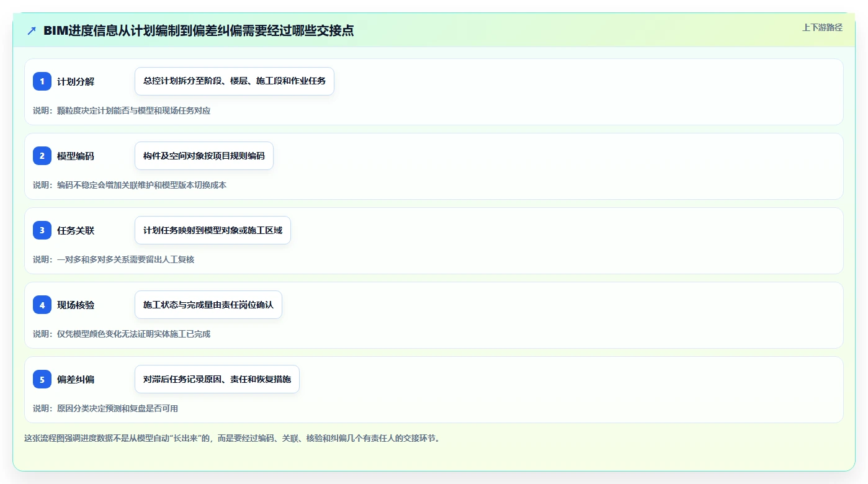This screenshot has height=484, width=868.
Task: Click the 对滞后任务记录原因、责任和恢复措施 box
Action: 217,379
